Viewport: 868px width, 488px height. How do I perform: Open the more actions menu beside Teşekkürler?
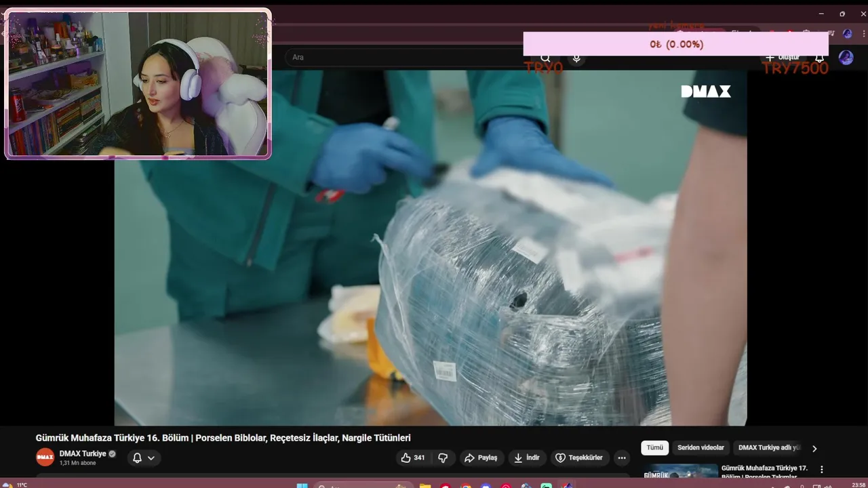[622, 457]
